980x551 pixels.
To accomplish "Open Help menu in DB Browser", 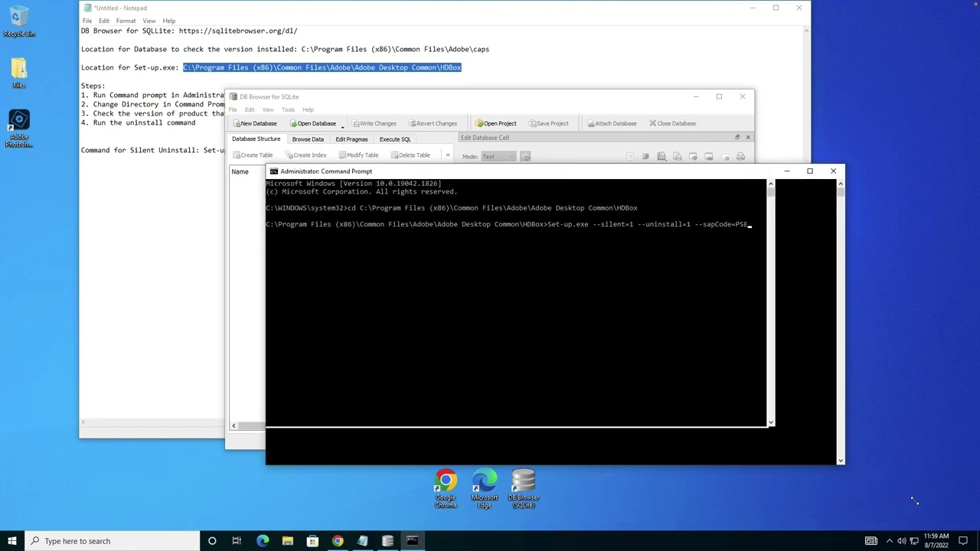I will coord(308,109).
